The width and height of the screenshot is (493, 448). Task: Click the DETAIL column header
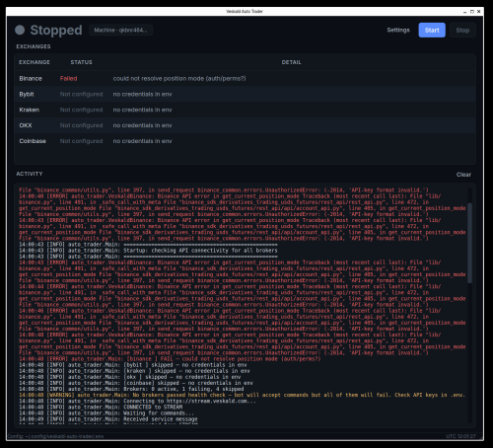coord(291,62)
